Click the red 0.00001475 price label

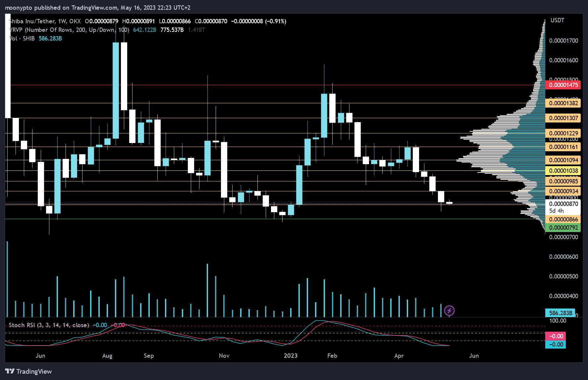[x=563, y=85]
